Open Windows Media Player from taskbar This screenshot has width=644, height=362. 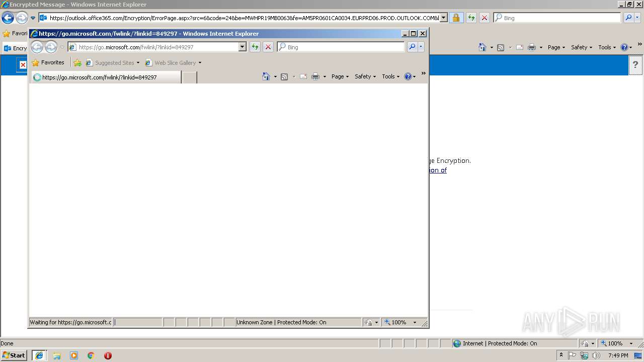coord(74,355)
